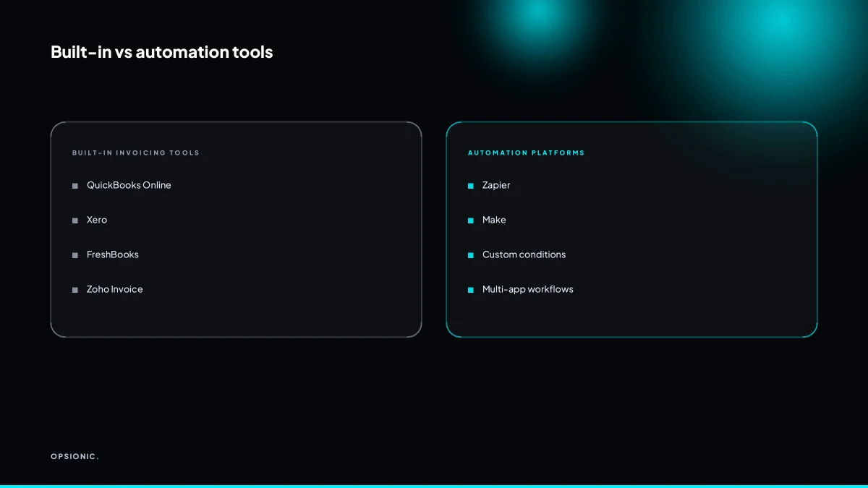Select the 'FreshBooks' list entry
The height and width of the screenshot is (488, 868).
(113, 254)
